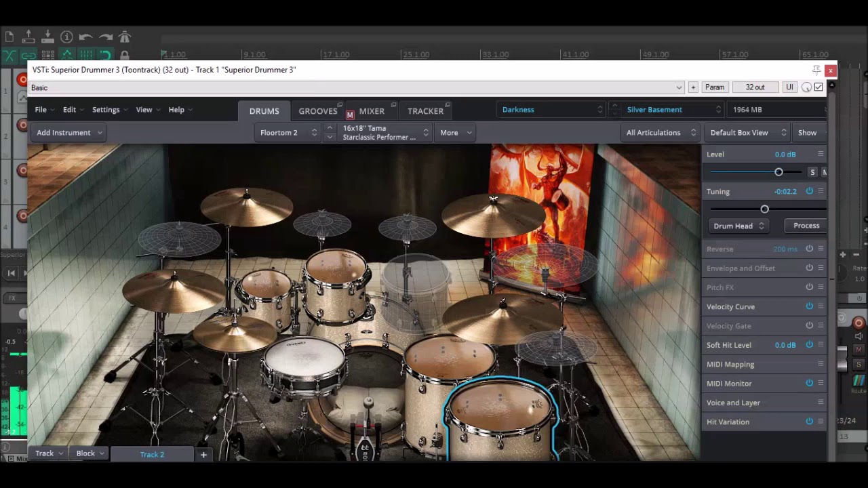Image resolution: width=868 pixels, height=488 pixels.
Task: Click the pin icon on the FX window
Action: 816,70
